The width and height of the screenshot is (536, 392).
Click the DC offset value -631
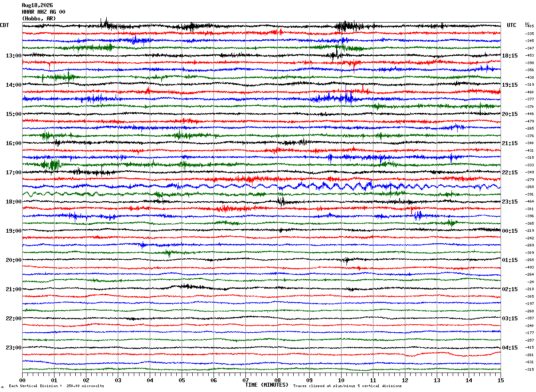(529, 362)
